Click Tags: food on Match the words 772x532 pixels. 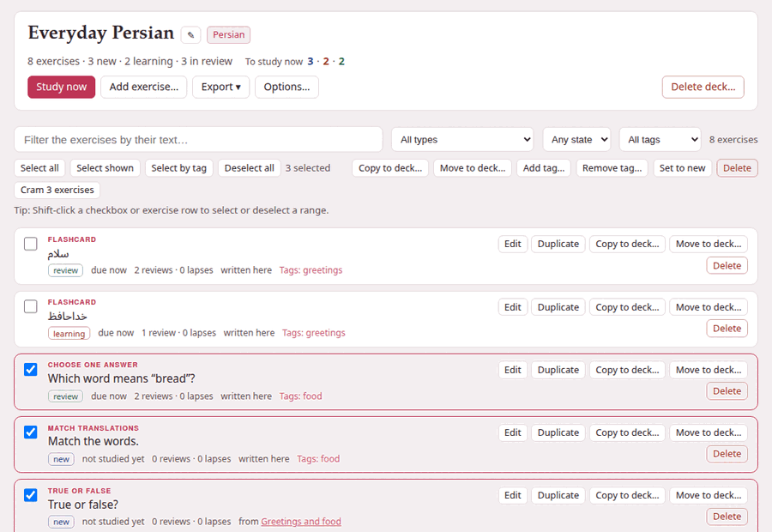pos(318,459)
